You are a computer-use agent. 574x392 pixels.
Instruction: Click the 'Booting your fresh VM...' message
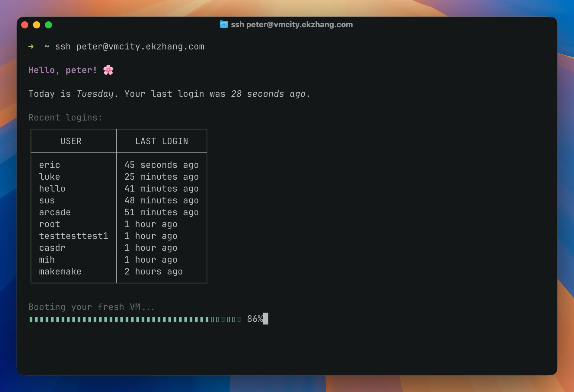(91, 307)
